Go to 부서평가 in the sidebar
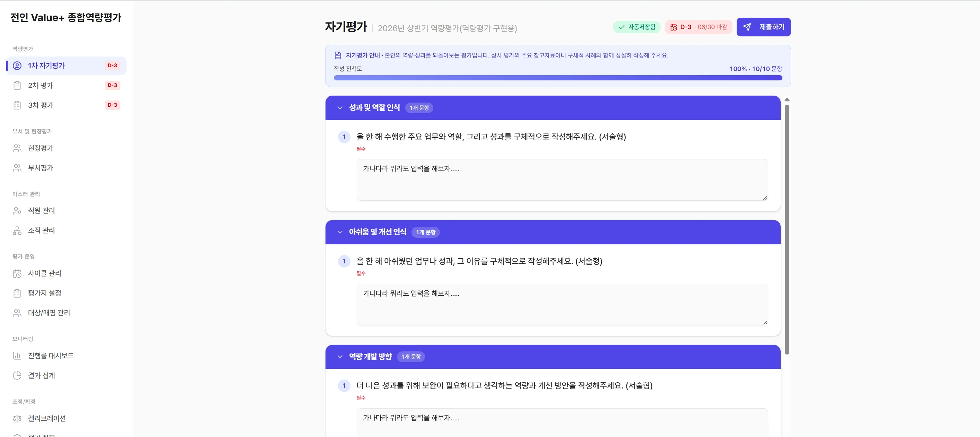This screenshot has width=980, height=437. (x=67, y=168)
